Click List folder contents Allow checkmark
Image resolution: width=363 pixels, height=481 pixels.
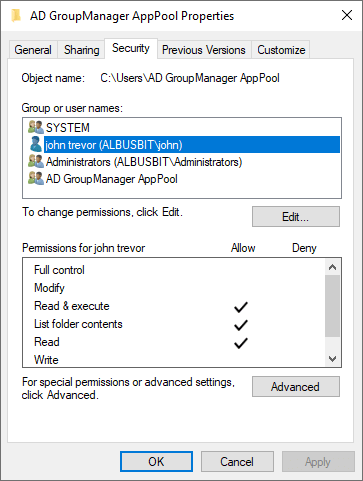pos(241,325)
